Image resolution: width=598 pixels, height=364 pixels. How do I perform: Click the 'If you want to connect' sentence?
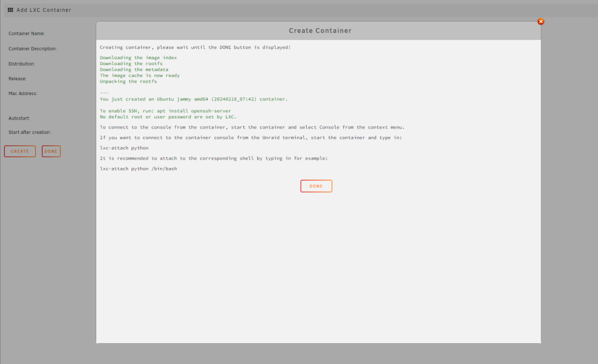pos(251,137)
